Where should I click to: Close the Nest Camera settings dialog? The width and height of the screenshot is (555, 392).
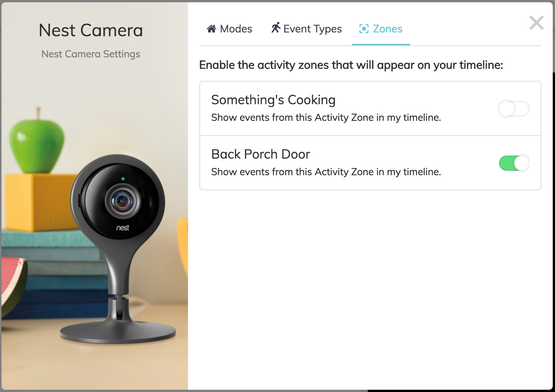coord(536,23)
